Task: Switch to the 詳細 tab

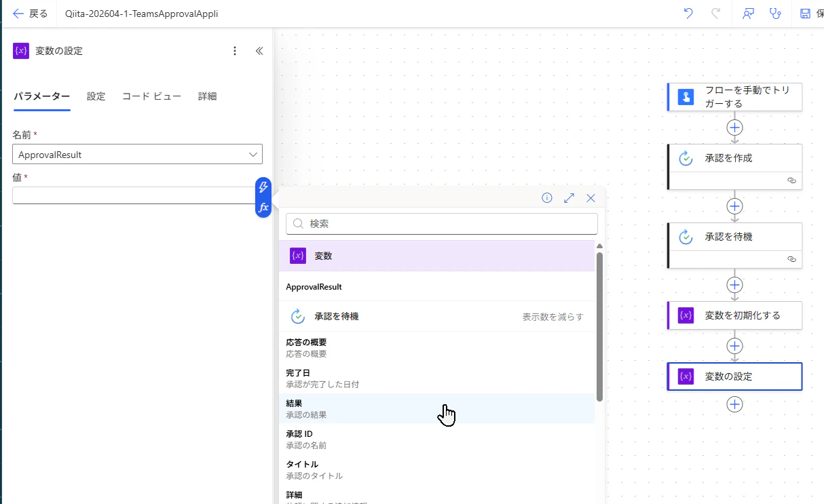Action: tap(208, 96)
